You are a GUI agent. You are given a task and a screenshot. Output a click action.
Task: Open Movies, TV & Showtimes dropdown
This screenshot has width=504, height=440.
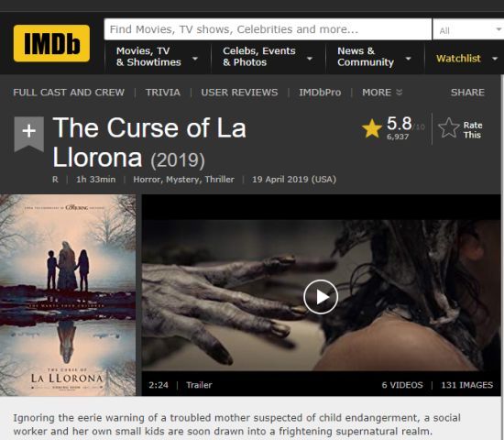pyautogui.click(x=157, y=57)
